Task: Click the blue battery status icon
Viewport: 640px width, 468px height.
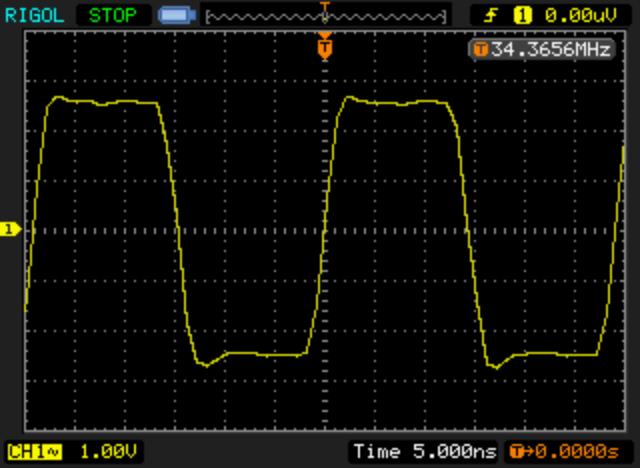Action: [177, 16]
